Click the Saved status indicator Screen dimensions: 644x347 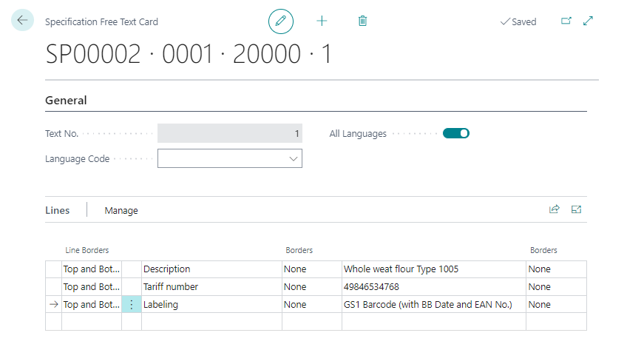pyautogui.click(x=518, y=21)
